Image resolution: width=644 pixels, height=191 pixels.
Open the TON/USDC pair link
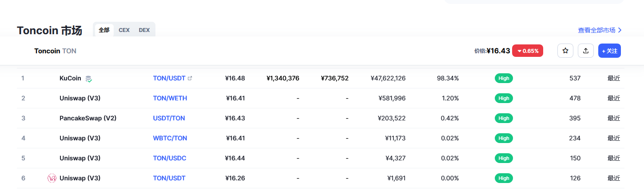click(x=170, y=158)
